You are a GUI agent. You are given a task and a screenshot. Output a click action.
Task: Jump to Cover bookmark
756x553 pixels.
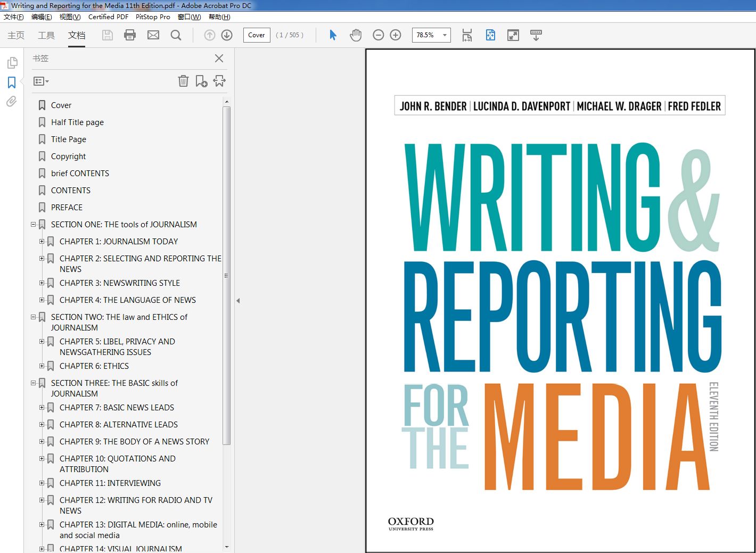point(61,105)
